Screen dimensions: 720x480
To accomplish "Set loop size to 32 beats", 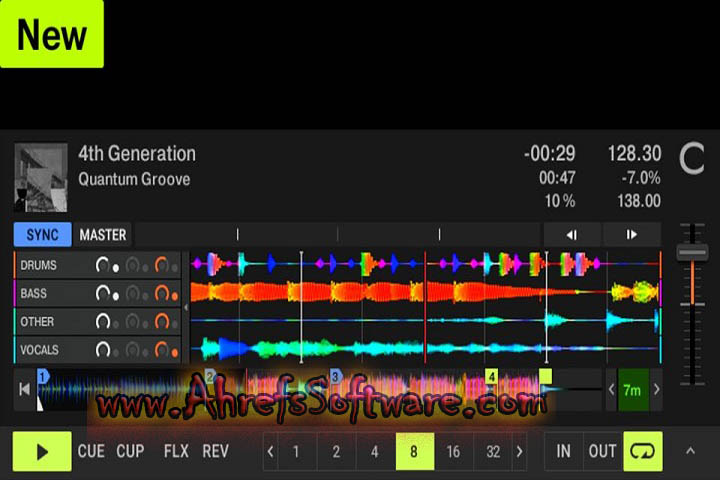I will (x=493, y=452).
